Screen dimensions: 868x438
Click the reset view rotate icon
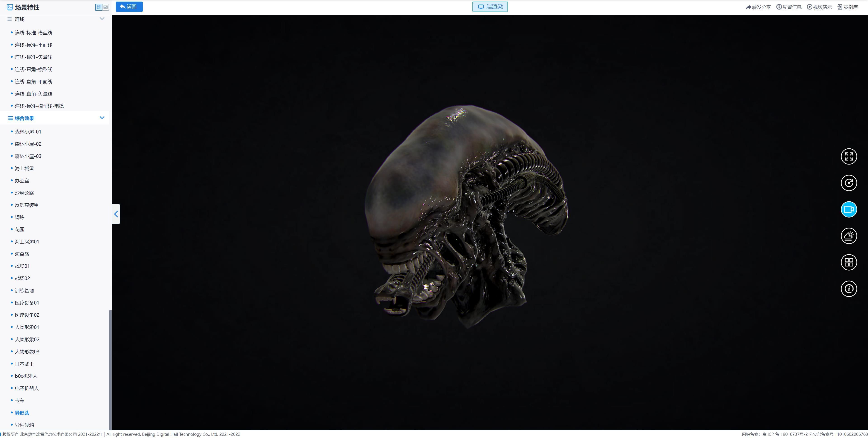click(x=849, y=183)
